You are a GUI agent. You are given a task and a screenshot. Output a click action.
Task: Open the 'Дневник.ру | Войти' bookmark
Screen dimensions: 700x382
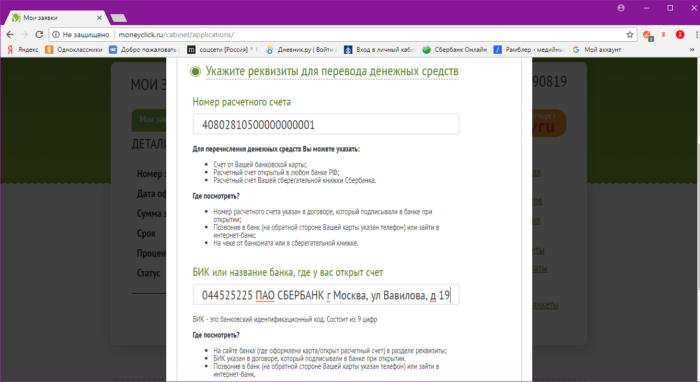coord(301,50)
